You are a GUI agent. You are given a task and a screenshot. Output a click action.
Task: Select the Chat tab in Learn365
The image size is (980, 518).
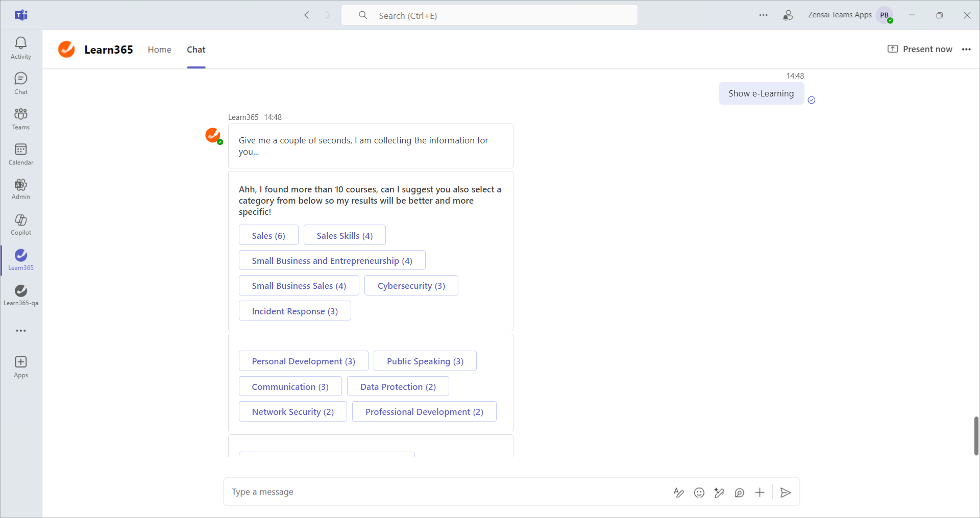(x=196, y=50)
